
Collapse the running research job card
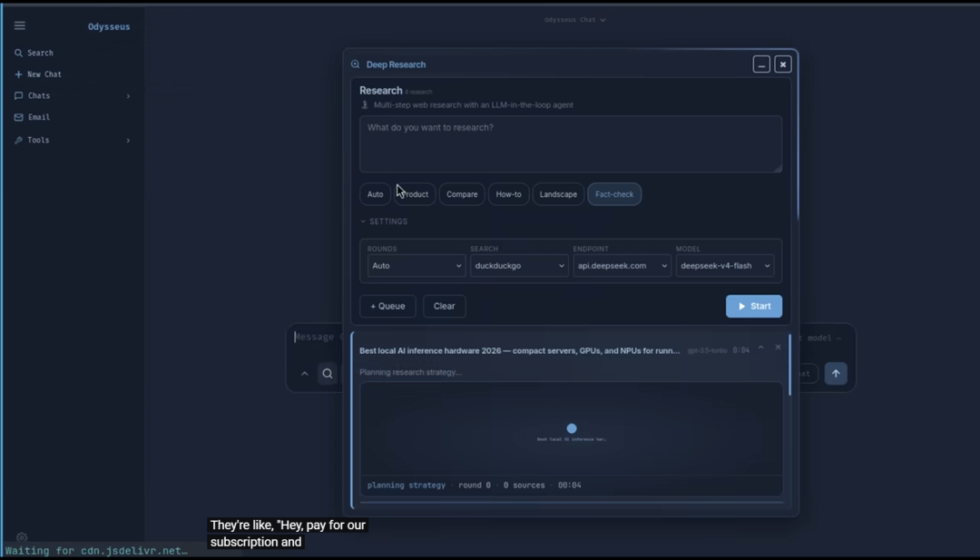click(760, 348)
